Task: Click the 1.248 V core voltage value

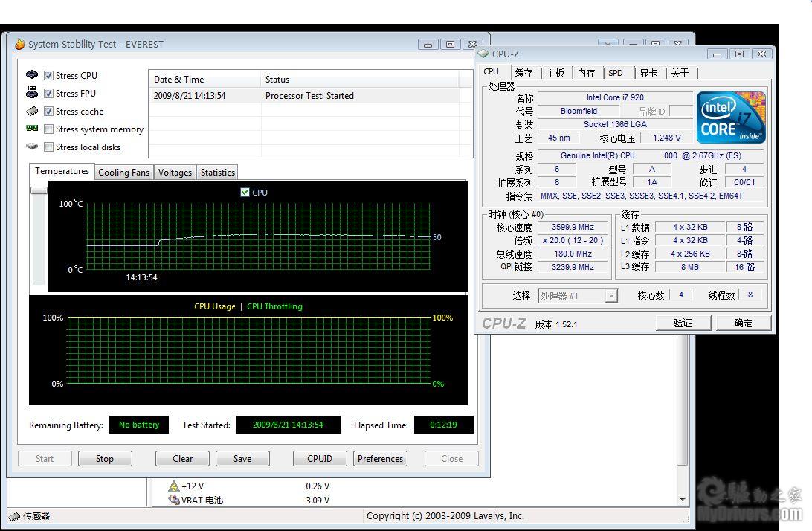Action: (666, 138)
